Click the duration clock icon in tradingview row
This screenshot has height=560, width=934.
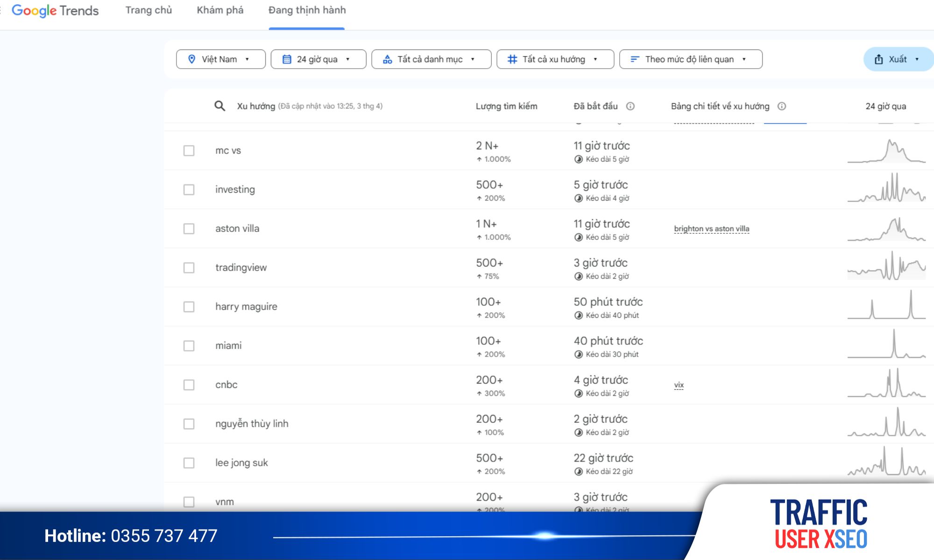click(579, 276)
